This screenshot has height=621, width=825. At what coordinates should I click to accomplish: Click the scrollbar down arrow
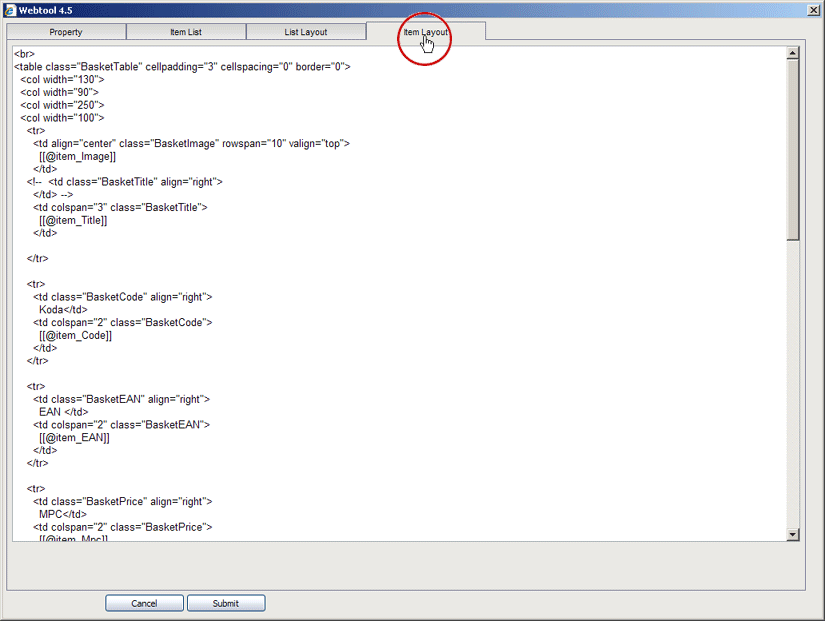click(x=793, y=535)
